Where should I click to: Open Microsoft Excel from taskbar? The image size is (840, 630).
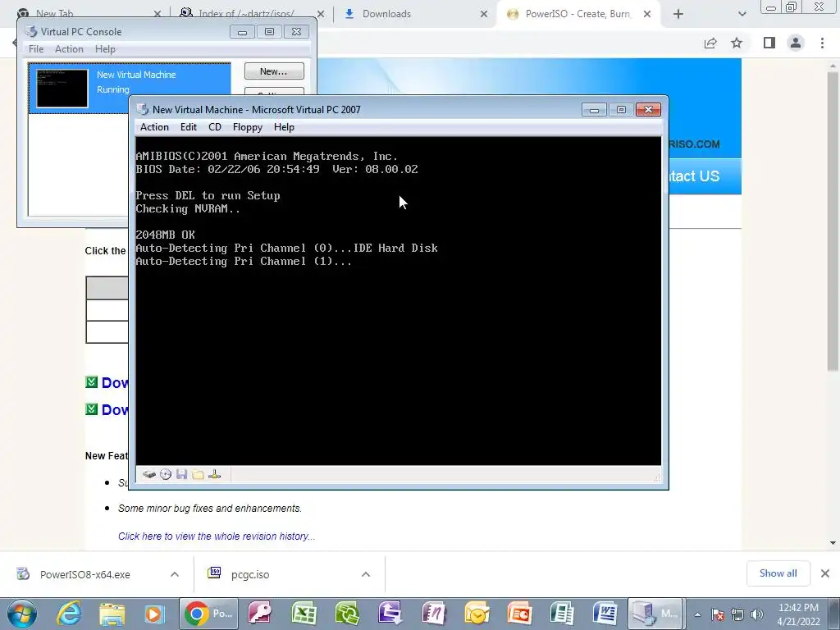coord(304,614)
